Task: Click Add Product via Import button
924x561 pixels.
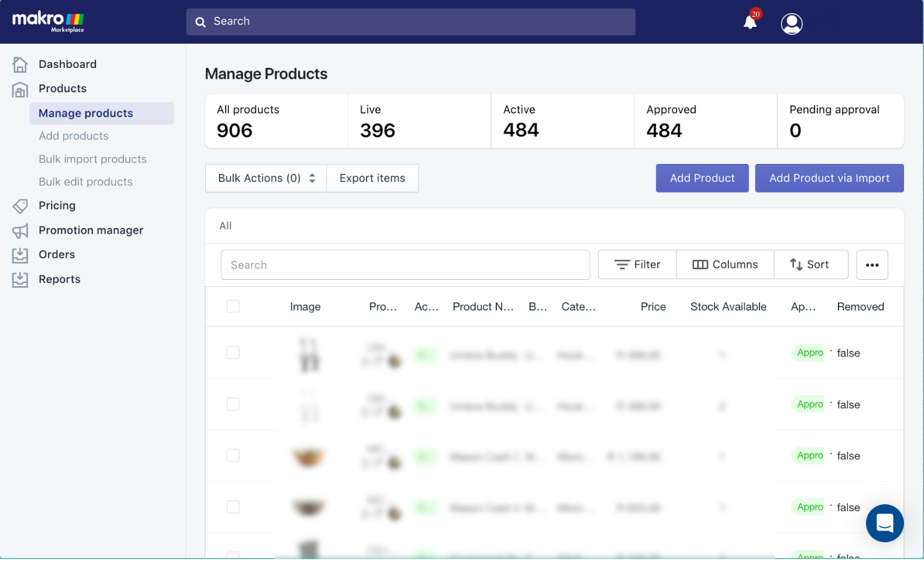Action: (829, 178)
